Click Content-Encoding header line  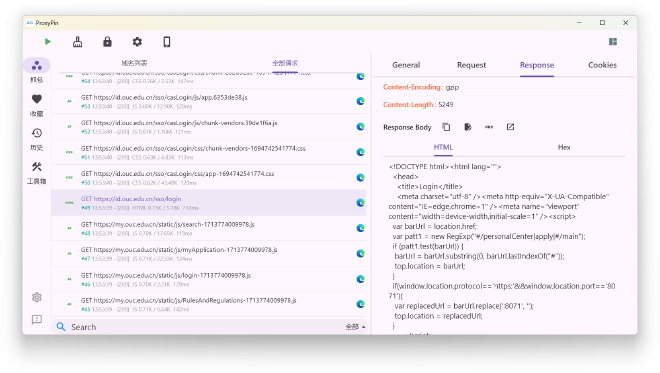[421, 87]
